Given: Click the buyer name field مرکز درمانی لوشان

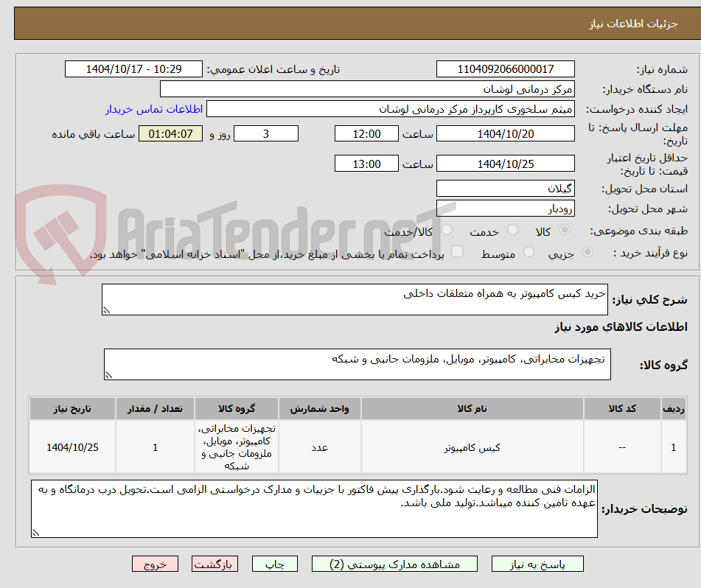Looking at the screenshot, I should [x=367, y=89].
